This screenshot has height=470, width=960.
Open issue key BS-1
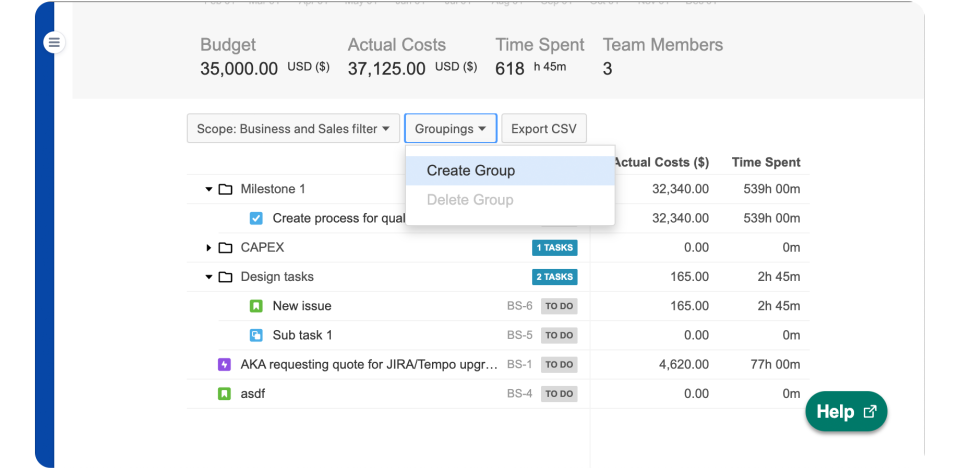pyautogui.click(x=520, y=365)
